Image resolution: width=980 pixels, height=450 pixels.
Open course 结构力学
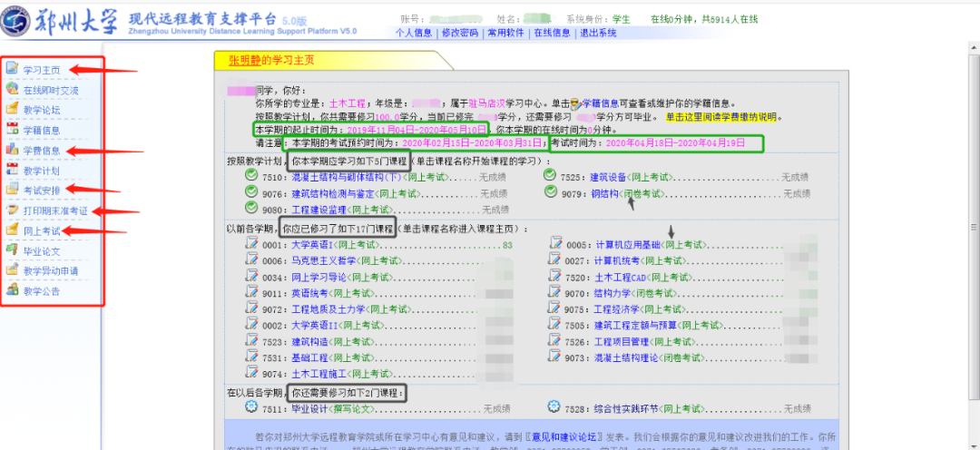point(612,293)
